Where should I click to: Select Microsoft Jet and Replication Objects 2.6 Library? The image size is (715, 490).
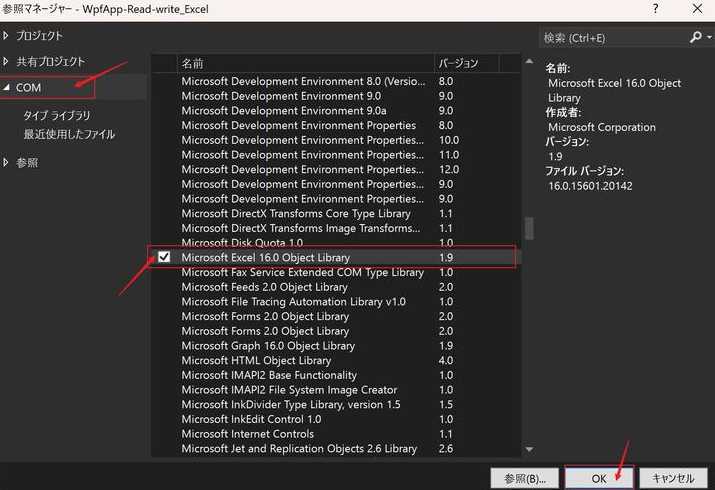335,449
